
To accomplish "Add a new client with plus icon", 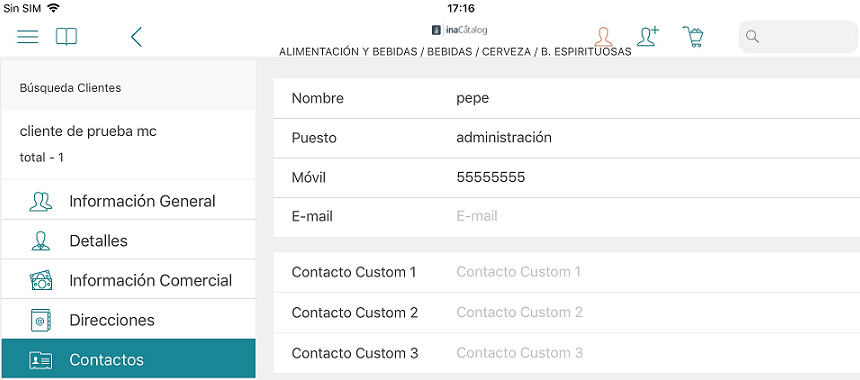I will click(x=648, y=36).
